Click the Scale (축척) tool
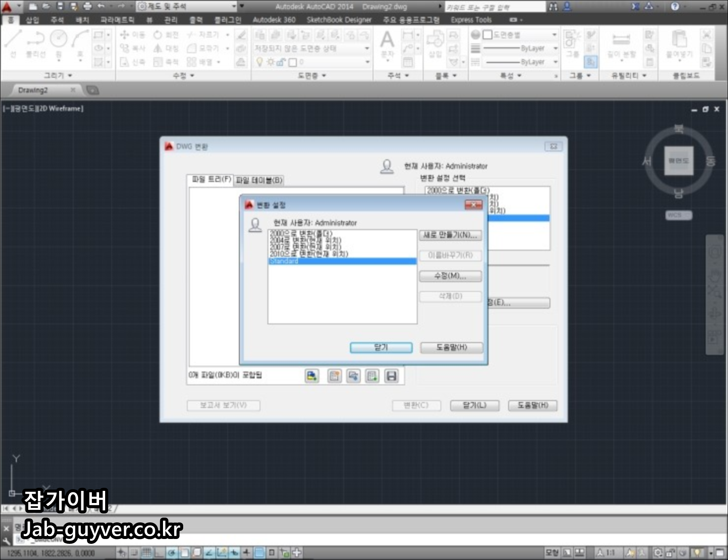This screenshot has width=728, height=560. click(x=166, y=62)
